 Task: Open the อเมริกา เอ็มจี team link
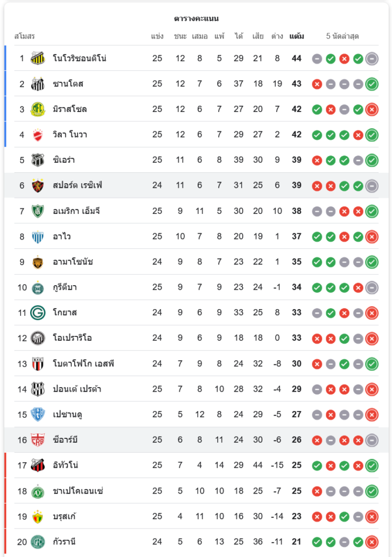coord(76,211)
